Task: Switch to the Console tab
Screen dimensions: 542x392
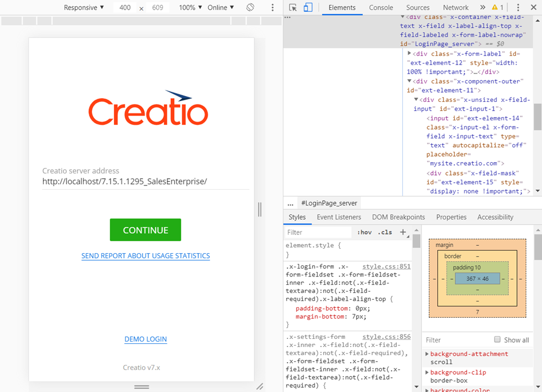Action: coord(380,8)
